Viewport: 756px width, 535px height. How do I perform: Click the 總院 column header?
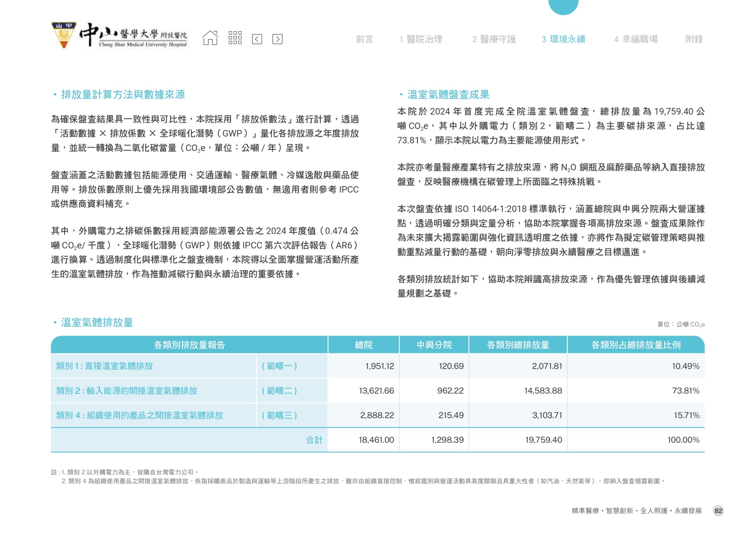[x=364, y=345]
